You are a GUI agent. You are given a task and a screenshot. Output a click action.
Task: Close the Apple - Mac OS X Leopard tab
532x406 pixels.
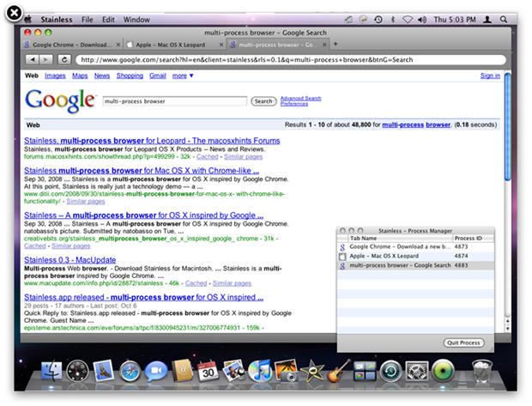click(x=221, y=45)
